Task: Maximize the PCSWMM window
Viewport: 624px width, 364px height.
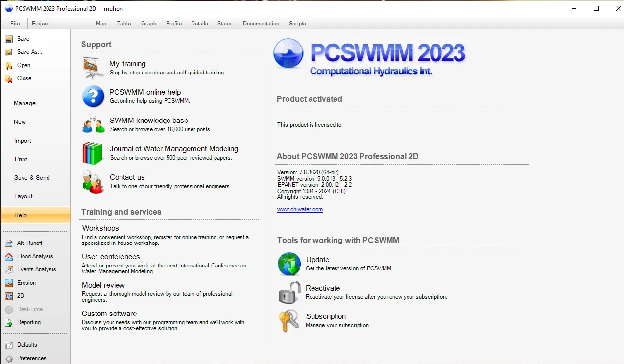Action: pos(596,8)
